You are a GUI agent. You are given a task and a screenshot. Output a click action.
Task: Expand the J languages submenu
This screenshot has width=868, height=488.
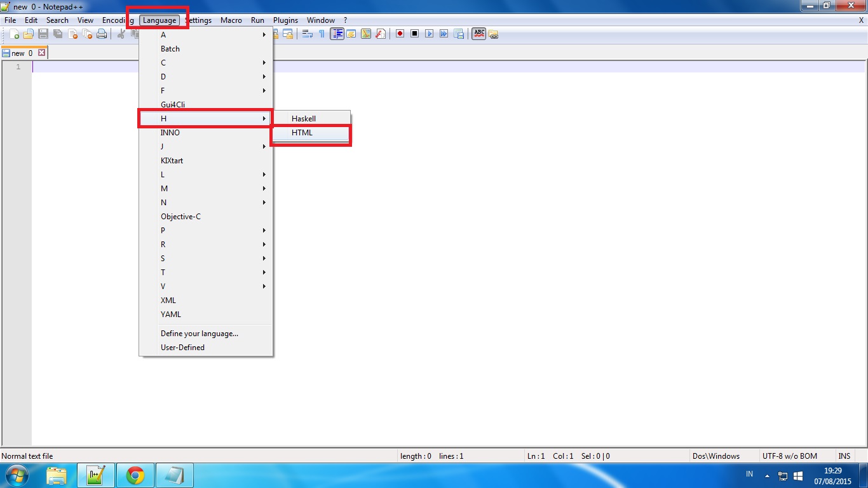point(207,147)
